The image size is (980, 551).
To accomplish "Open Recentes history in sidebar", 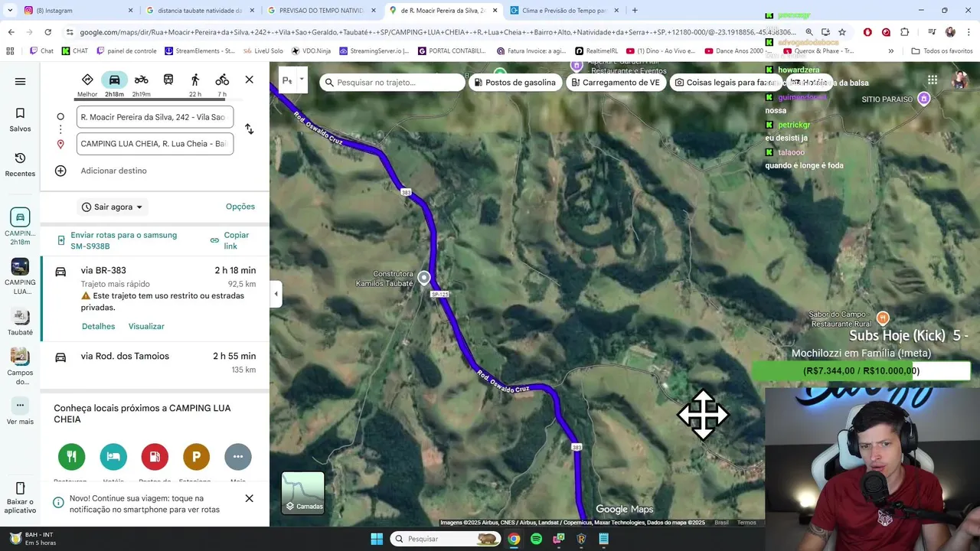I will (20, 165).
